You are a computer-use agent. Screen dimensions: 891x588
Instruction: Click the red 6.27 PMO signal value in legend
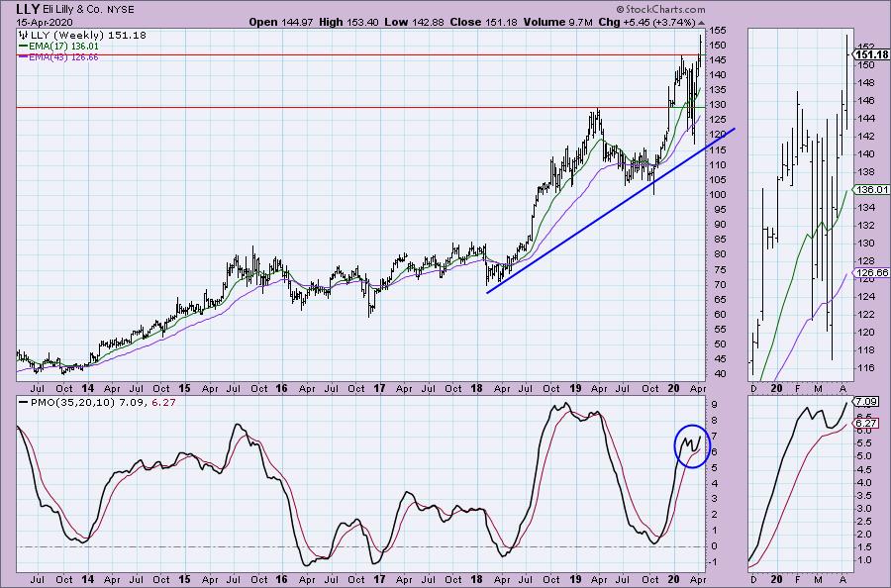click(164, 402)
